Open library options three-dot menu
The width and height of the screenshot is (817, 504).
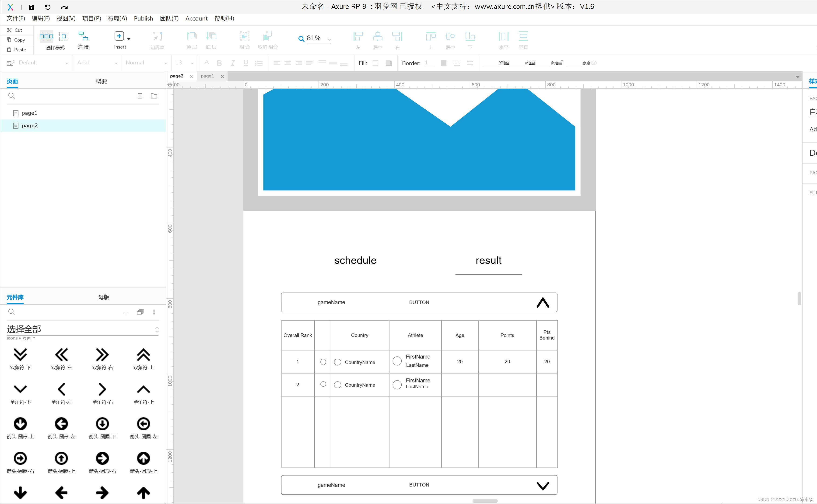[154, 312]
